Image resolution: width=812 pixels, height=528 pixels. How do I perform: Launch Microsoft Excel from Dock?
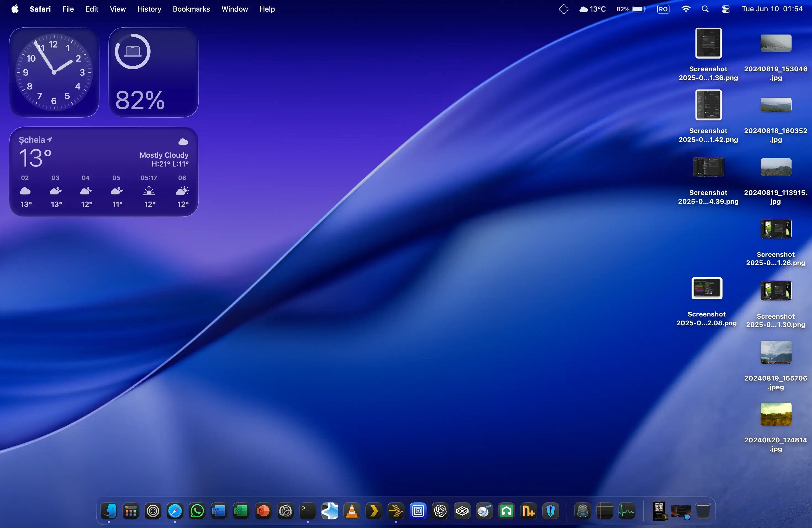tap(241, 511)
